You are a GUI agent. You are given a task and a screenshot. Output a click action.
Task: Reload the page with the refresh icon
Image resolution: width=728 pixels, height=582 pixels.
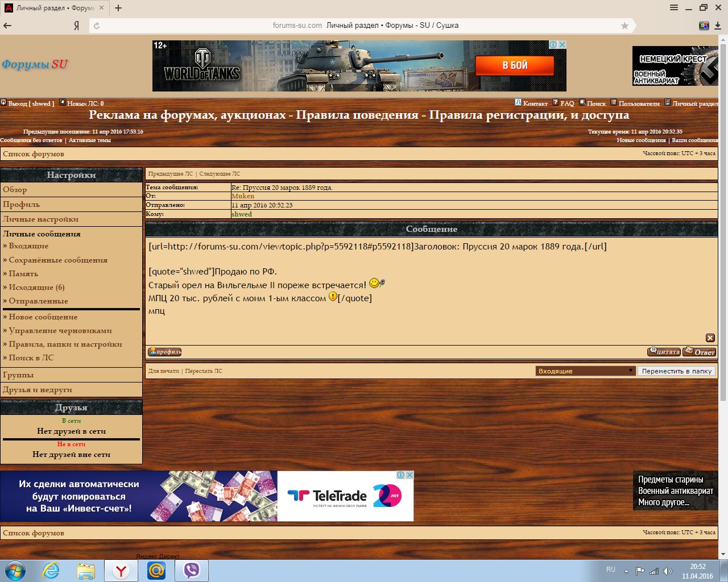(97, 26)
